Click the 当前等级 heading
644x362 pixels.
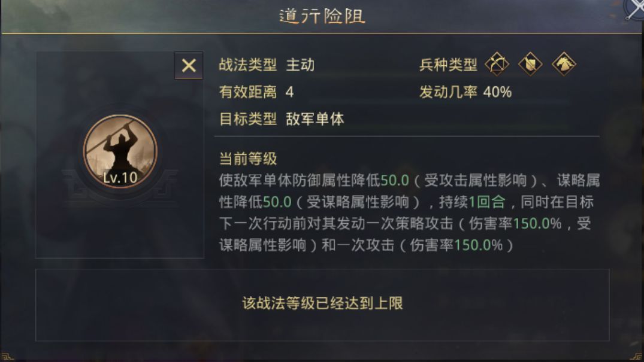tap(248, 159)
